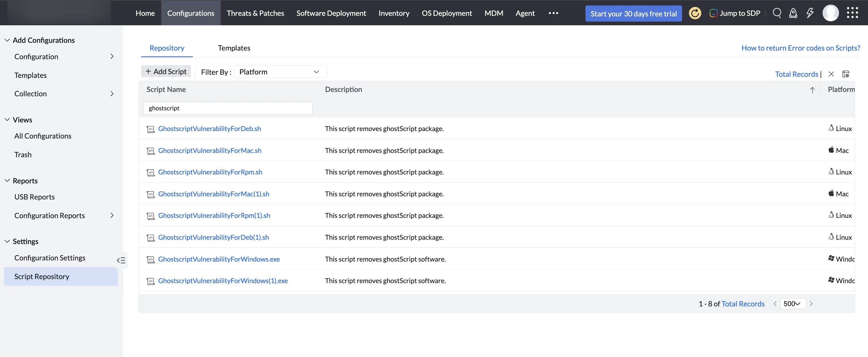This screenshot has width=868, height=357.
Task: Open GhostscriptVulnerabilityForMac.sh script
Action: point(210,150)
